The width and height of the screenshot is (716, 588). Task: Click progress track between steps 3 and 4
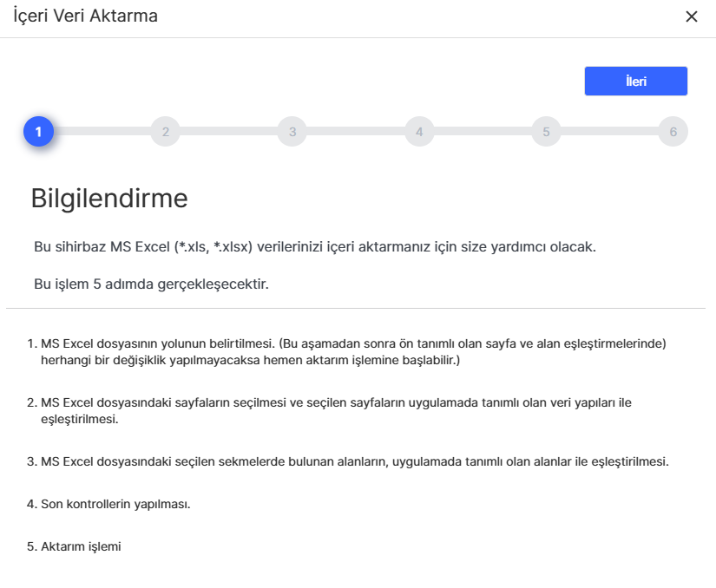tap(356, 131)
